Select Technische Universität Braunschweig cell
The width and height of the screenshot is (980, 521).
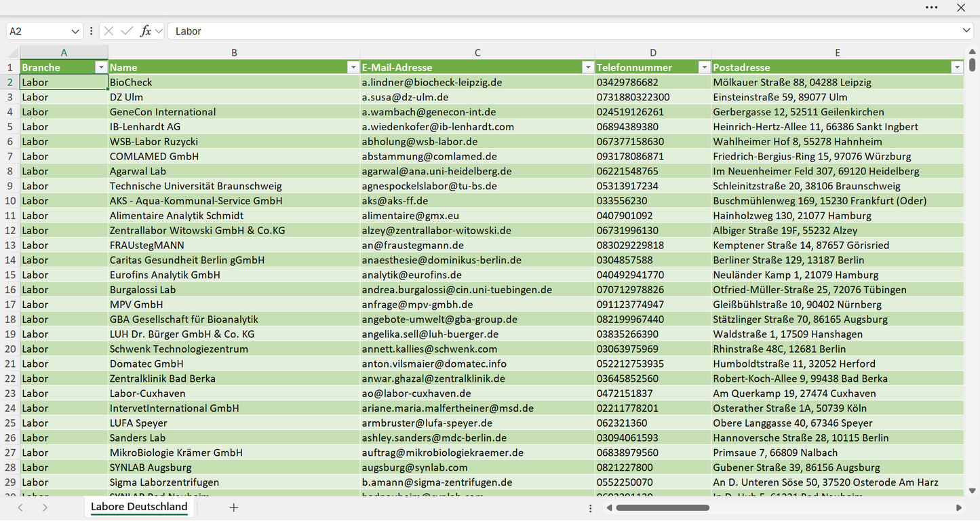[x=234, y=186]
